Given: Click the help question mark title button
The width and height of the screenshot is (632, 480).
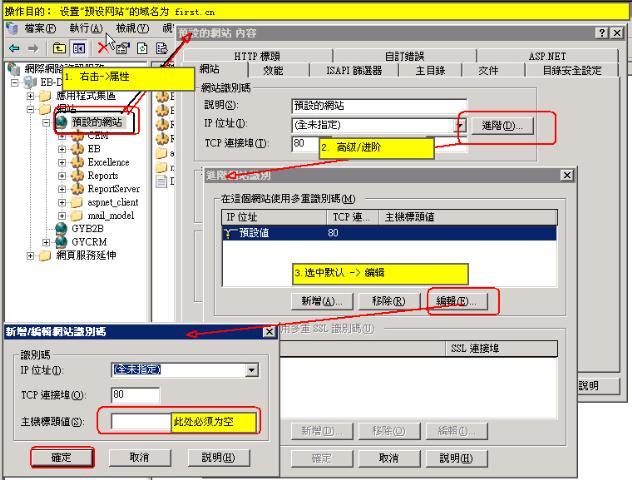Looking at the screenshot, I should click(x=602, y=33).
